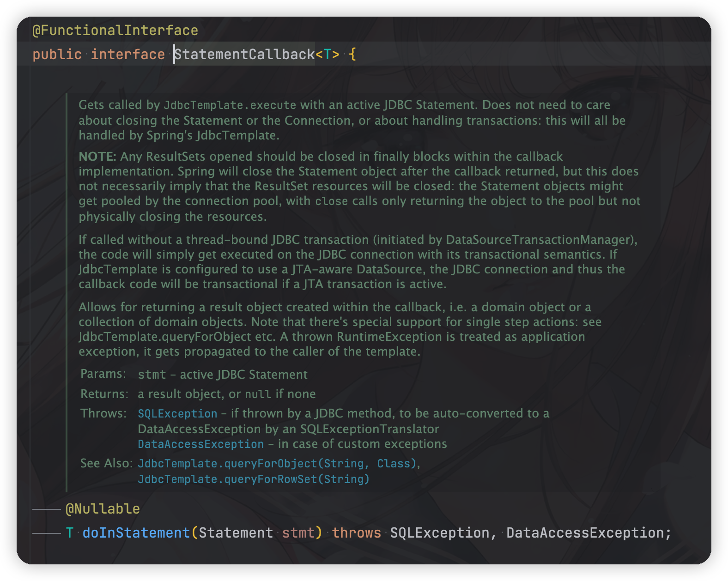728x581 pixels.
Task: Click the Statement parameter type
Action: coord(236,533)
